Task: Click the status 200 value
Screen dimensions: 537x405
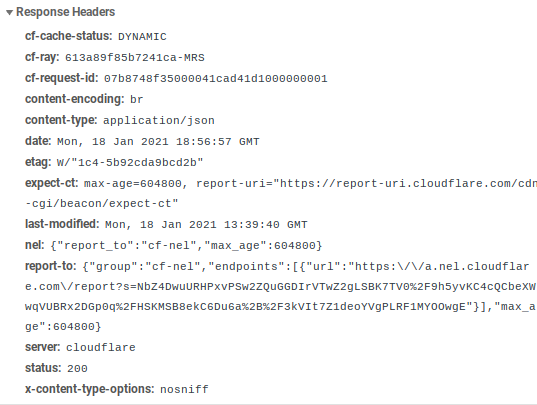Action: (77, 369)
